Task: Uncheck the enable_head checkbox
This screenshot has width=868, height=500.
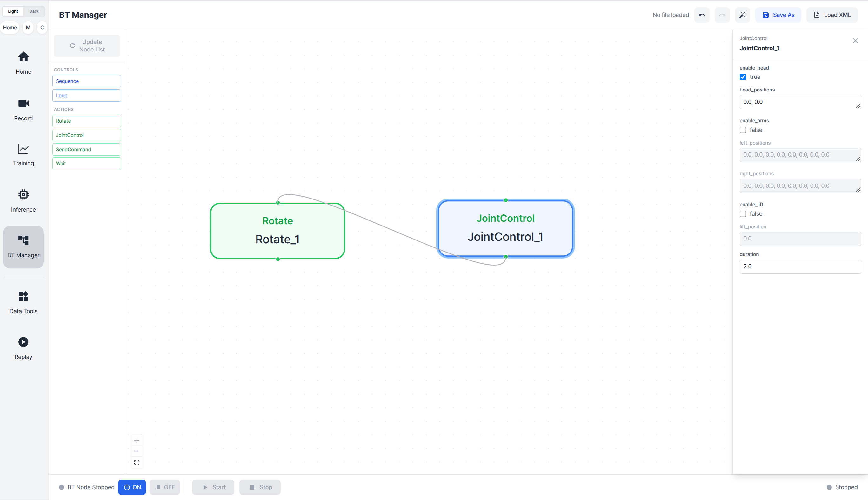Action: point(743,77)
